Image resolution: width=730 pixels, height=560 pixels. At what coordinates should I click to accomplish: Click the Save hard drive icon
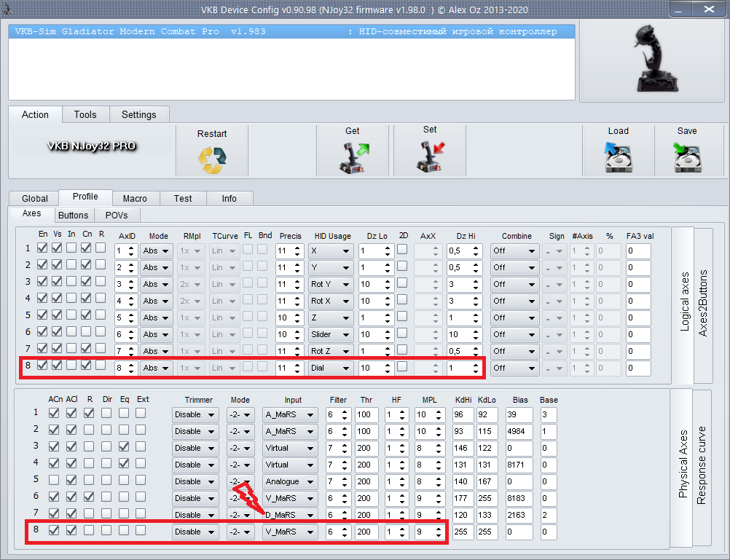coord(687,157)
